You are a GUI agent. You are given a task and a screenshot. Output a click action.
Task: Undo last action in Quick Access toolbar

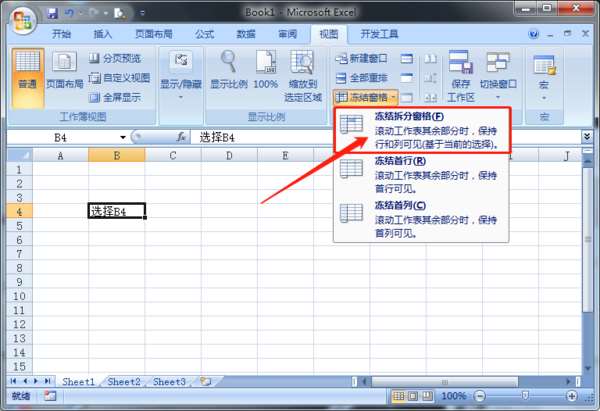(70, 13)
